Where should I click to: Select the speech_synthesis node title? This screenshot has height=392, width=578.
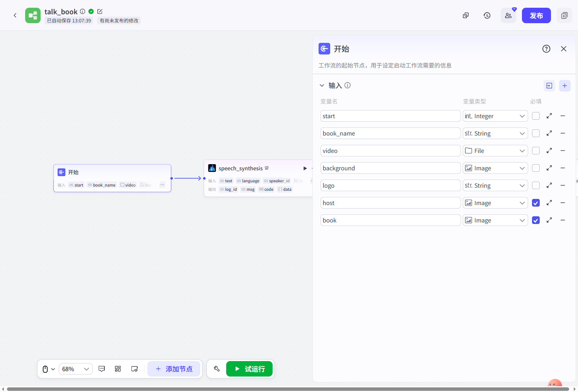pyautogui.click(x=240, y=168)
